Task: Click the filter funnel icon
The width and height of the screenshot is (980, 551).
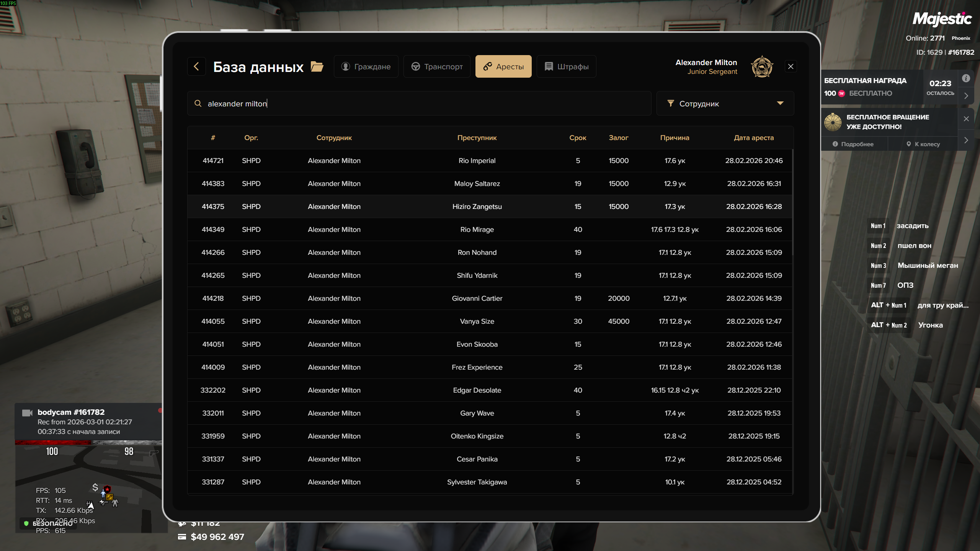Action: pyautogui.click(x=670, y=103)
